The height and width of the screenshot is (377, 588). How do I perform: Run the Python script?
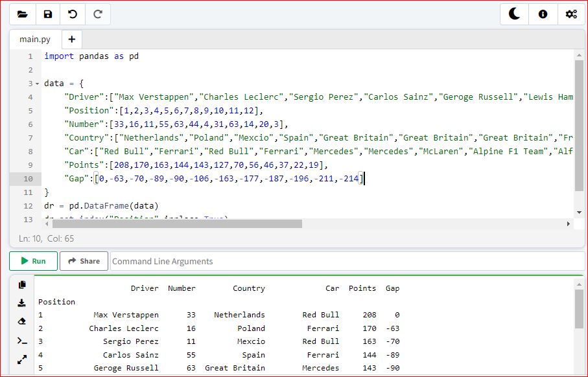[33, 261]
